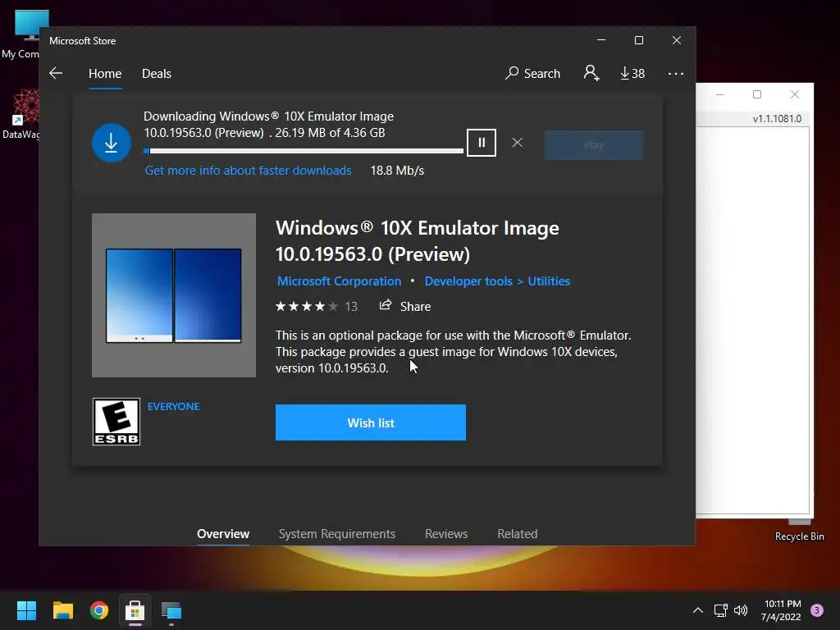
Task: Close the Microsoft Store window
Action: click(x=677, y=40)
